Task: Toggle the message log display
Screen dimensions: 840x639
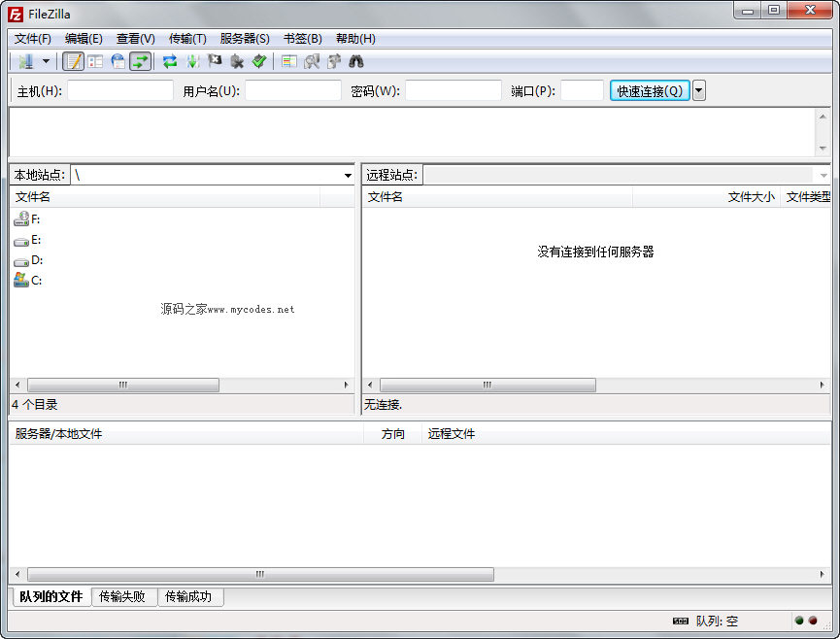Action: [73, 61]
